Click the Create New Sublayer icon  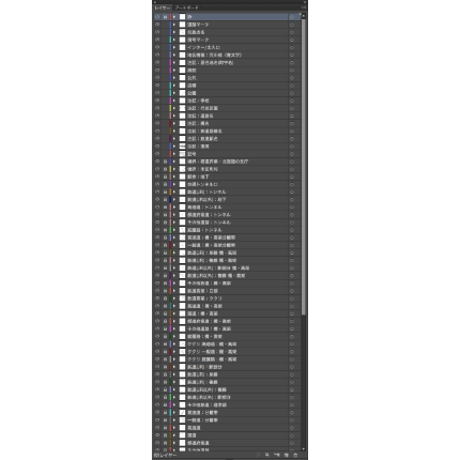(277, 455)
